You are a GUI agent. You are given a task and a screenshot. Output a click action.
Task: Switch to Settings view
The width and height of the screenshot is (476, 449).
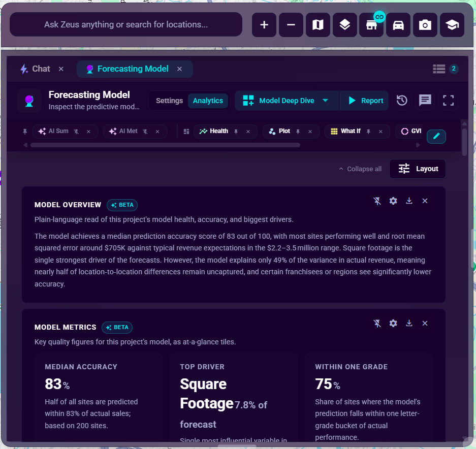pos(169,101)
